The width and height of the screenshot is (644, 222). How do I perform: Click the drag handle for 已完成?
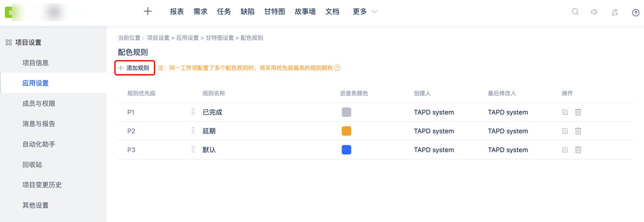[193, 112]
